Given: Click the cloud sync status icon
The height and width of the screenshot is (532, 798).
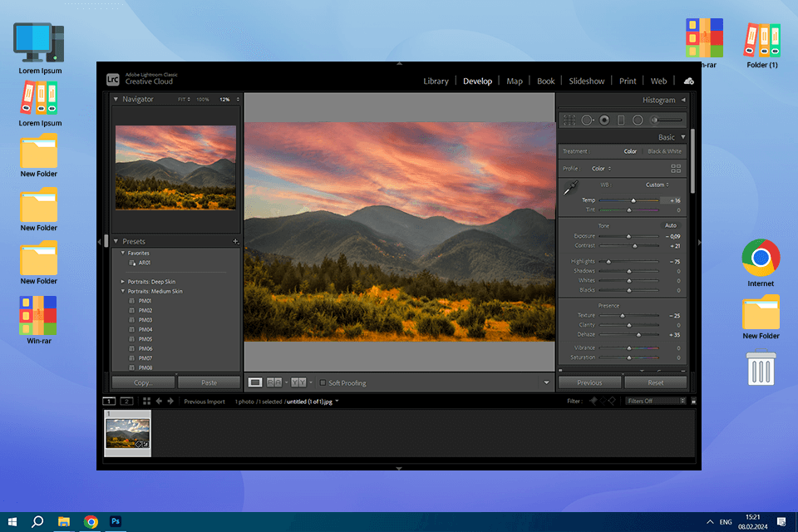Looking at the screenshot, I should [688, 81].
